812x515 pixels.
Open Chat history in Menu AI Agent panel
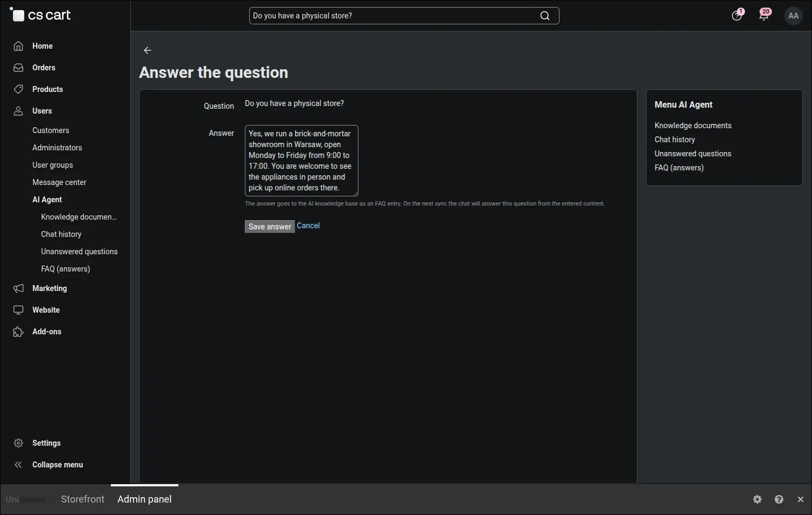[675, 140]
